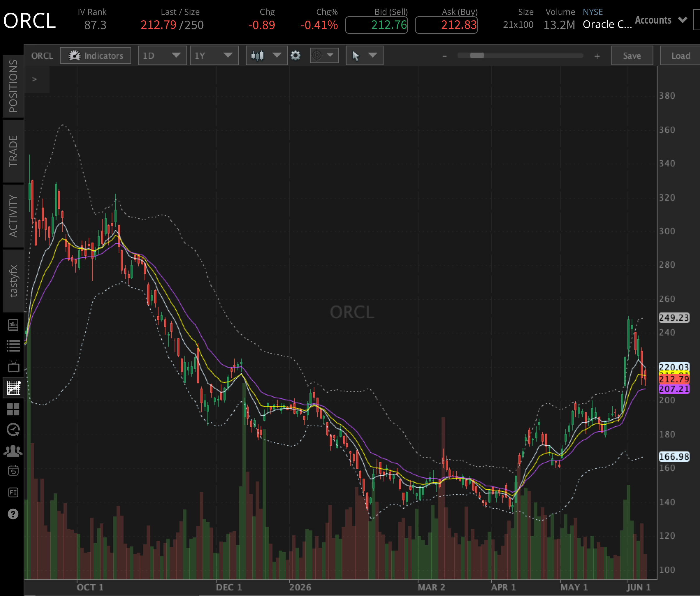Open the watchlist lines icon in sidebar

pyautogui.click(x=13, y=346)
